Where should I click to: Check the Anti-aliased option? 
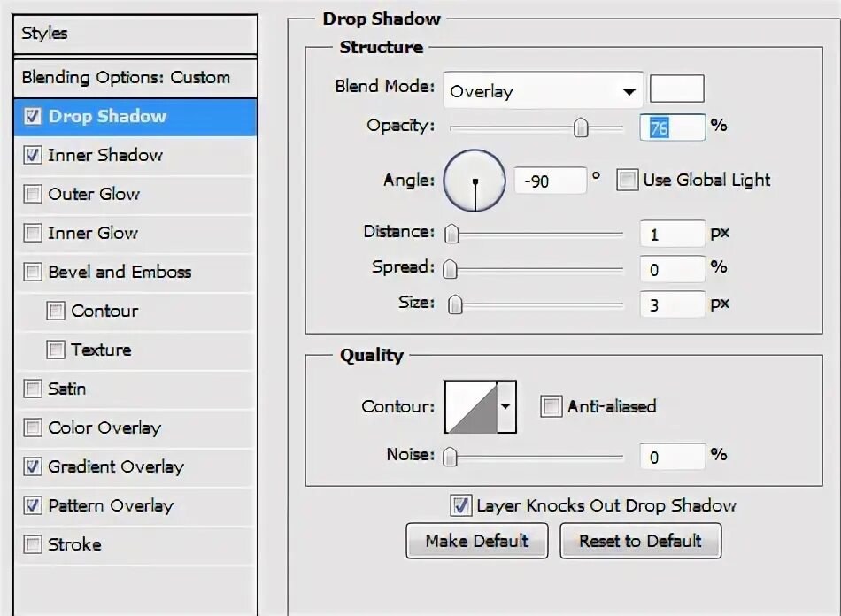551,406
